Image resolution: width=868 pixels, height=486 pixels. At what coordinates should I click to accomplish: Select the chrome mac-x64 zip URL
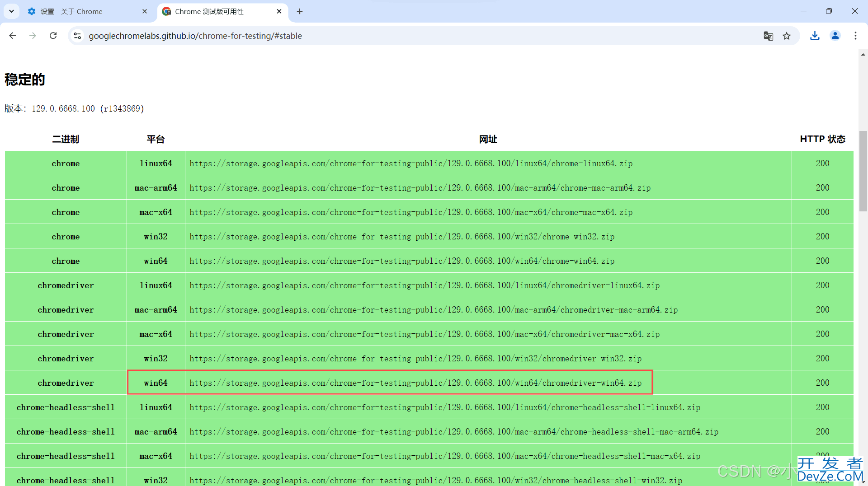(x=411, y=212)
